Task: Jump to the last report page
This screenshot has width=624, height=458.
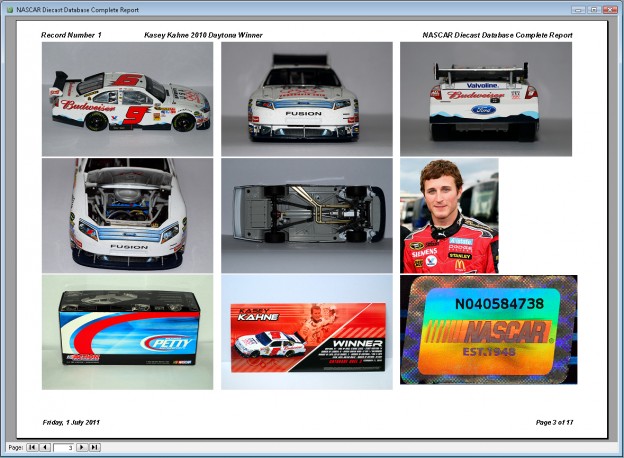Action: (x=94, y=447)
